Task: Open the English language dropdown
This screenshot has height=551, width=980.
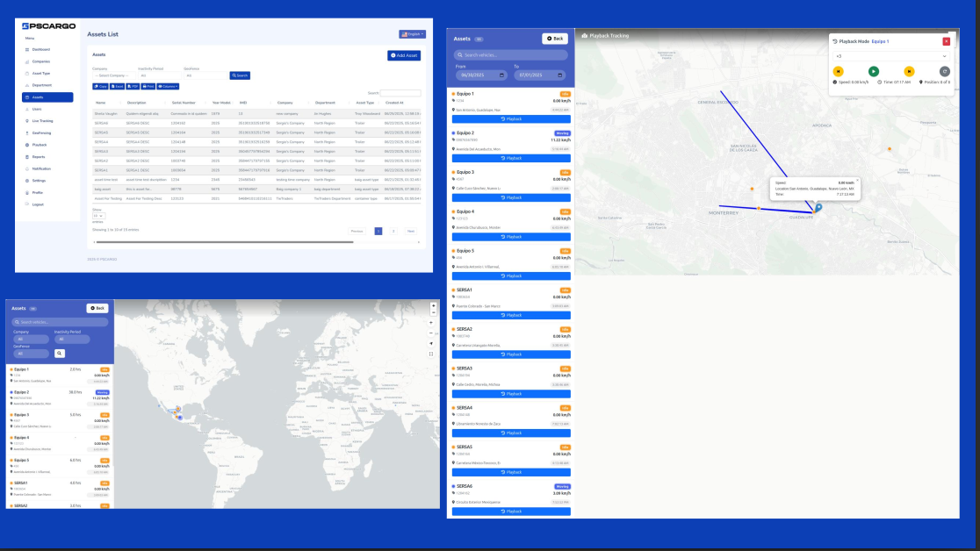Action: 412,34
